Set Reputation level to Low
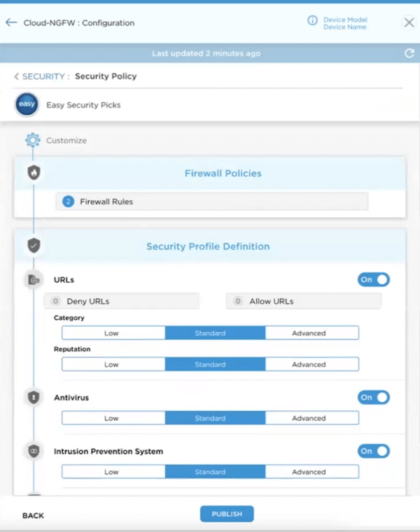This screenshot has width=420, height=532. pyautogui.click(x=113, y=365)
